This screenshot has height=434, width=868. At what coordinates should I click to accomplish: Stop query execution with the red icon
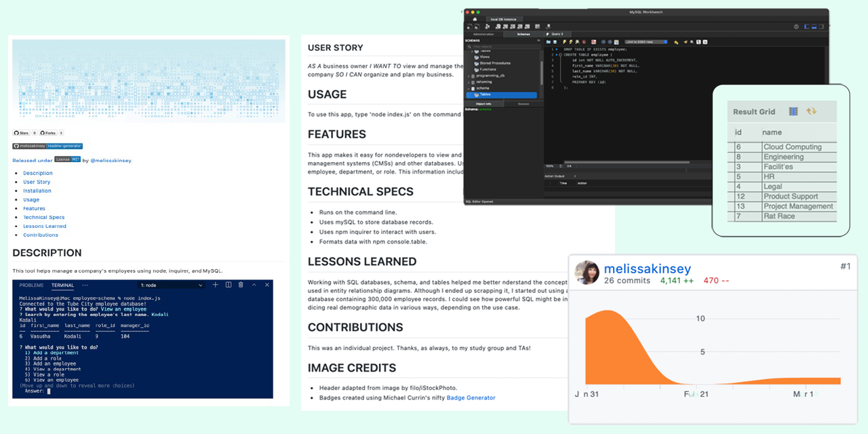tap(584, 42)
